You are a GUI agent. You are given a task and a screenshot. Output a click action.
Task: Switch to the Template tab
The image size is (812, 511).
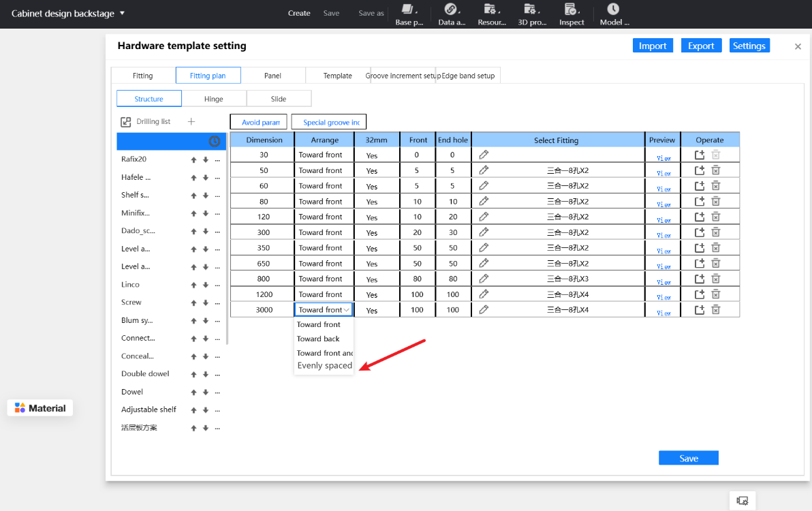tap(338, 76)
